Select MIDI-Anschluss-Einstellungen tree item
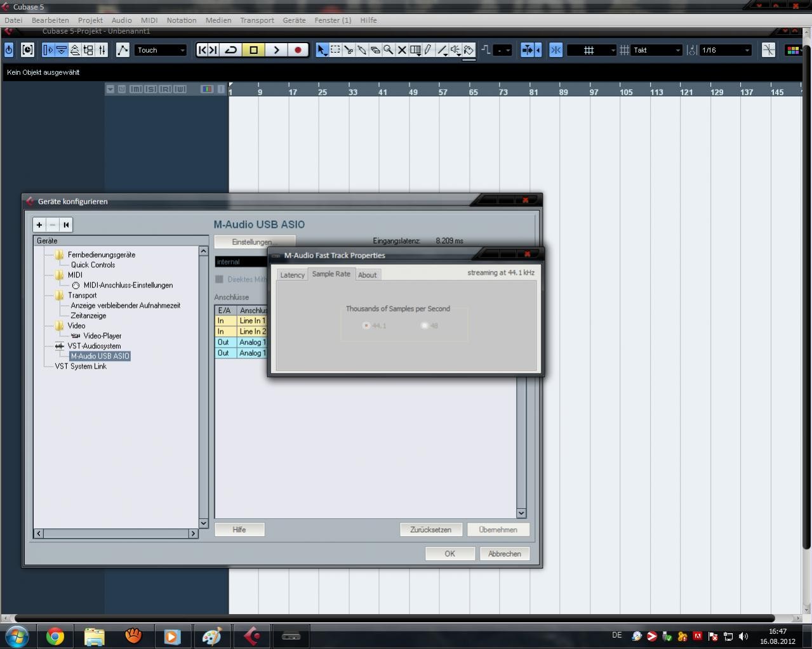 (x=128, y=285)
